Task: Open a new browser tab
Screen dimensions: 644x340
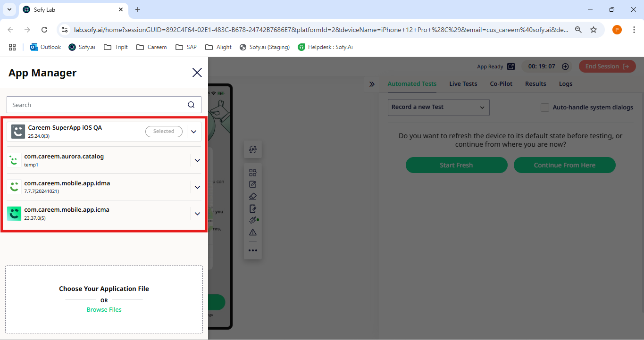Action: point(138,9)
